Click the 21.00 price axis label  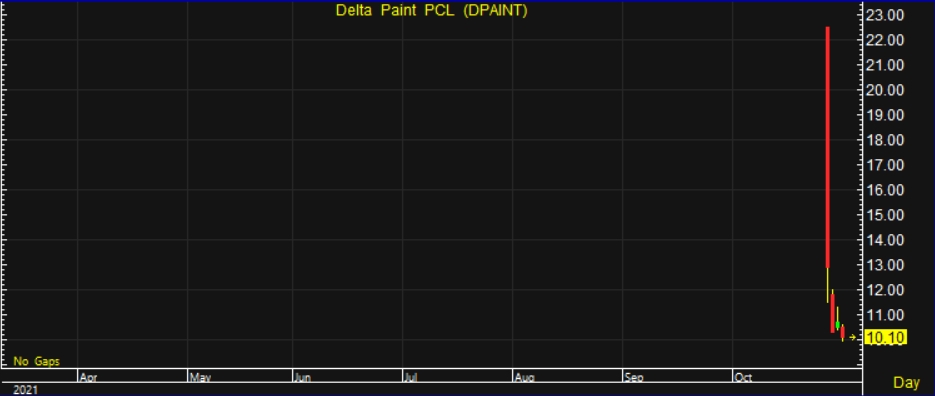[x=884, y=65]
